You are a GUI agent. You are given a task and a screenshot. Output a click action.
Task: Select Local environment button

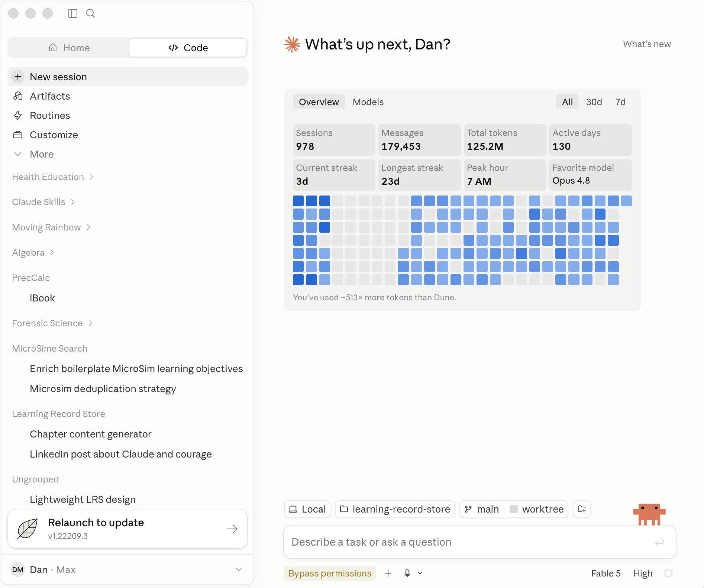[307, 509]
